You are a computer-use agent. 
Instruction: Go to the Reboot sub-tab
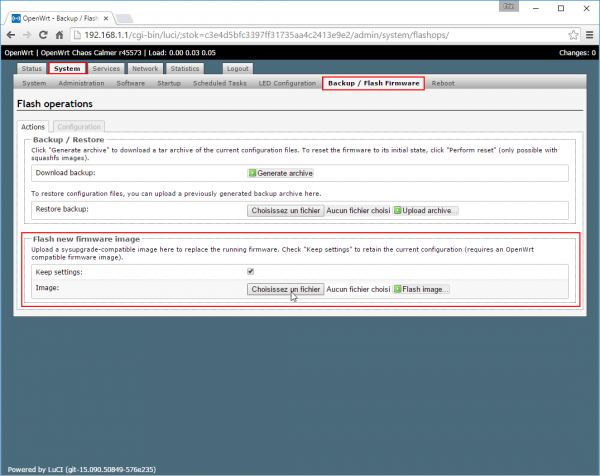pos(442,83)
